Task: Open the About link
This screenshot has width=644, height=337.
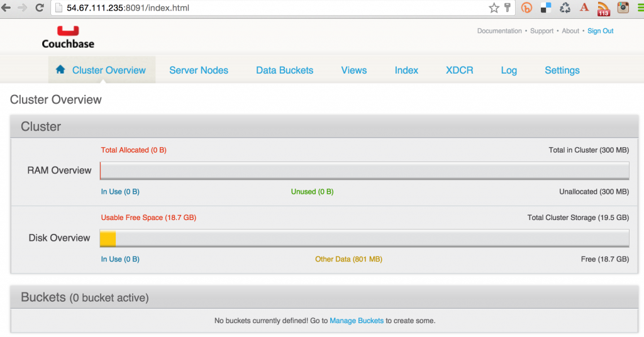Action: [x=570, y=31]
